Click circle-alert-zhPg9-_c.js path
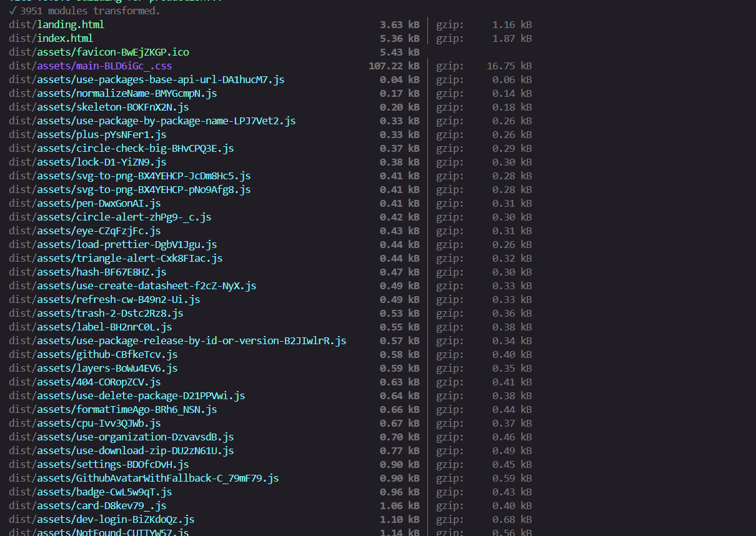Screen dimensions: 756x536 [110, 217]
